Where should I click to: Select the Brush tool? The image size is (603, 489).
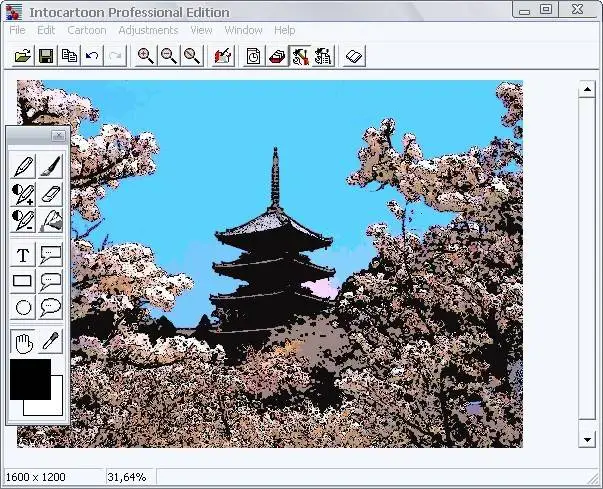50,166
